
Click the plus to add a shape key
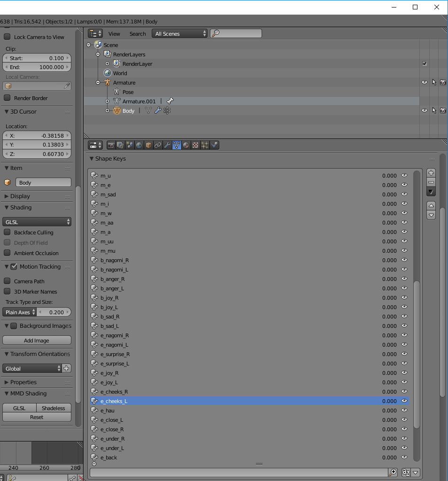431,173
